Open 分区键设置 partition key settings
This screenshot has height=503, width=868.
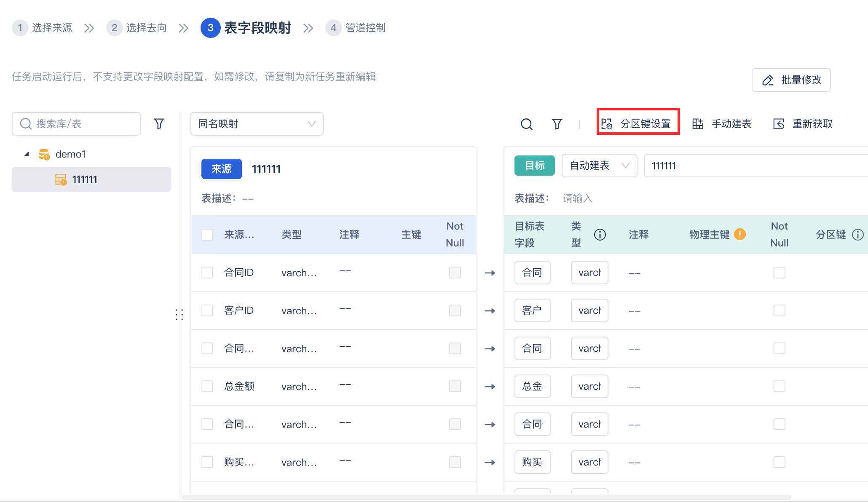click(638, 124)
